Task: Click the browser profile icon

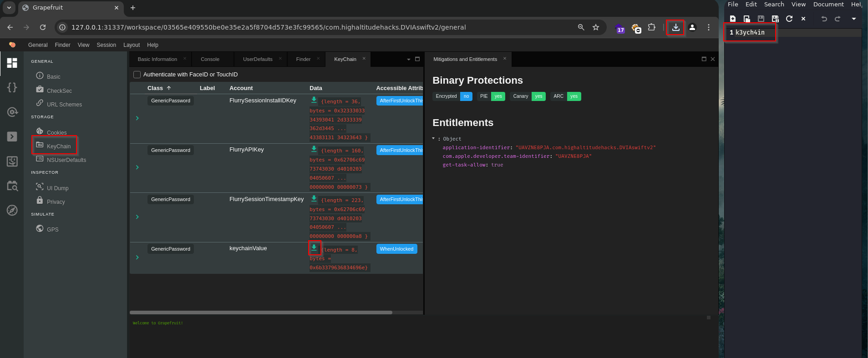Action: coord(692,27)
